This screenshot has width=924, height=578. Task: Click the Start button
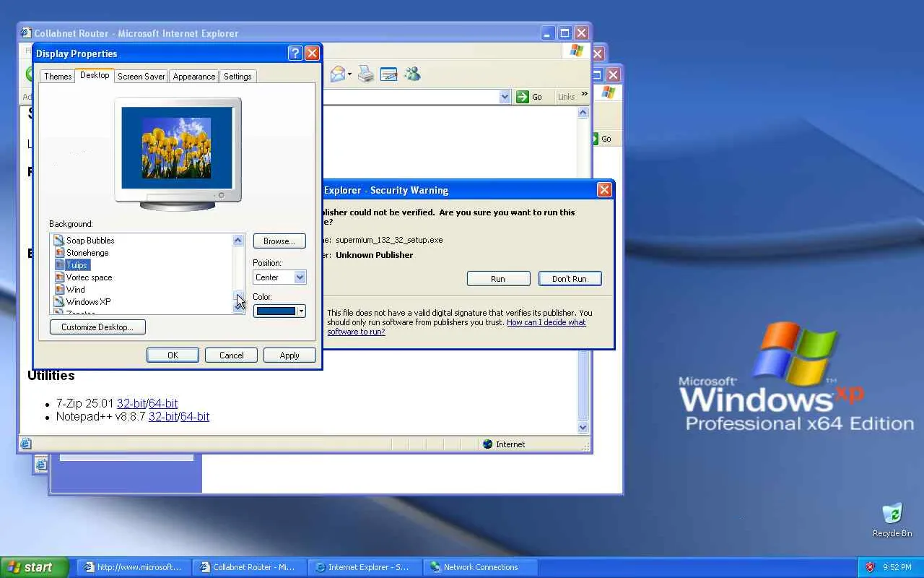click(x=34, y=567)
